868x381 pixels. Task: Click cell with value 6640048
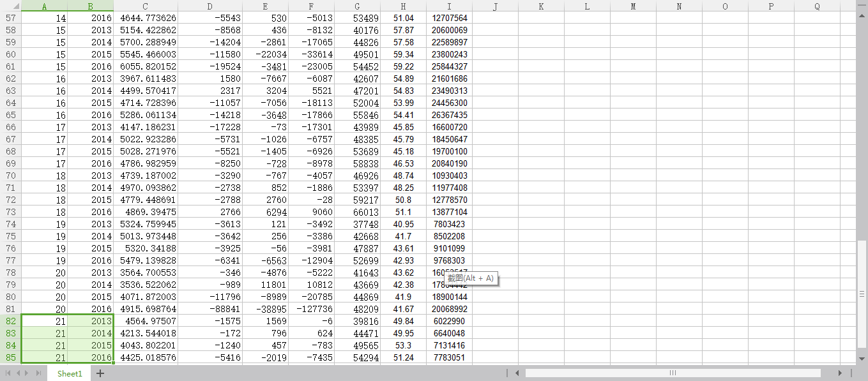(x=449, y=333)
